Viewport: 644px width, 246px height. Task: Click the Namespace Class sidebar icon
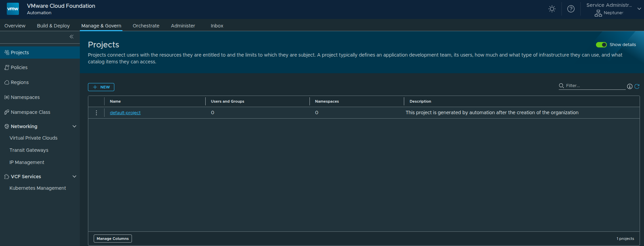(x=6, y=112)
